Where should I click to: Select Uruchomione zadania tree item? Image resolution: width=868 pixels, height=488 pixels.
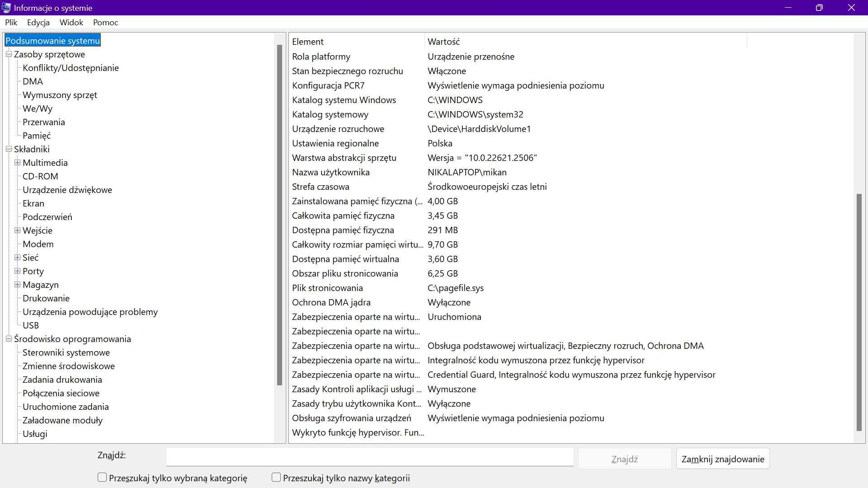pyautogui.click(x=66, y=407)
